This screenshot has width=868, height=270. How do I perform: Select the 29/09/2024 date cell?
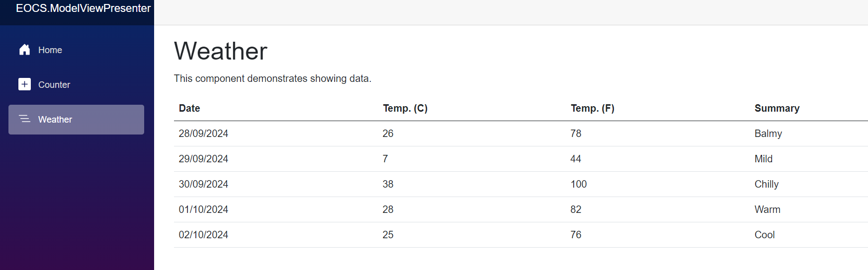point(203,159)
